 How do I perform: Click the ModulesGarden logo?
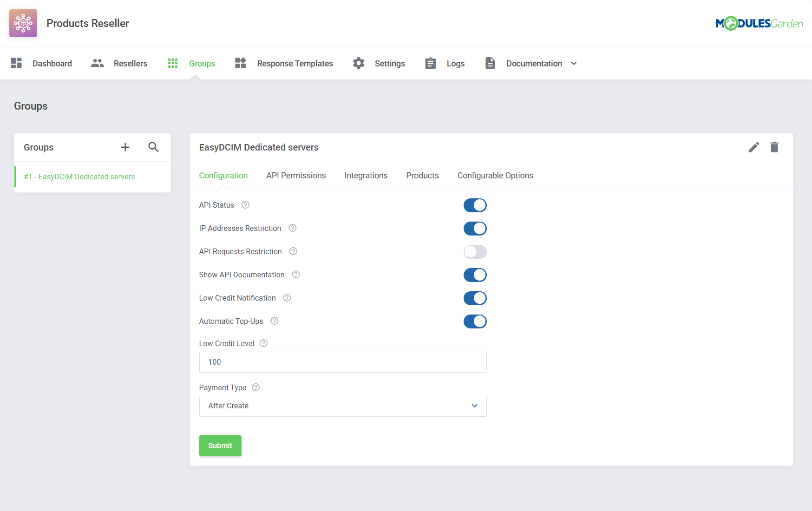(759, 23)
